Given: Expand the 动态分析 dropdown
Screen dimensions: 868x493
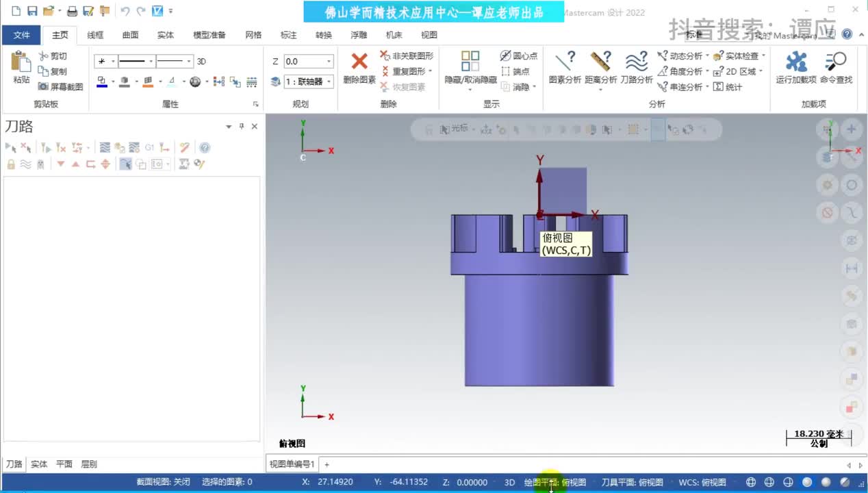Looking at the screenshot, I should [707, 55].
